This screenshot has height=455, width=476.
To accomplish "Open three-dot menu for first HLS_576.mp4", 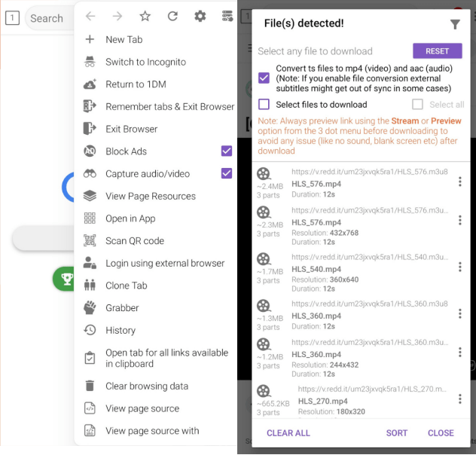I will click(x=459, y=182).
